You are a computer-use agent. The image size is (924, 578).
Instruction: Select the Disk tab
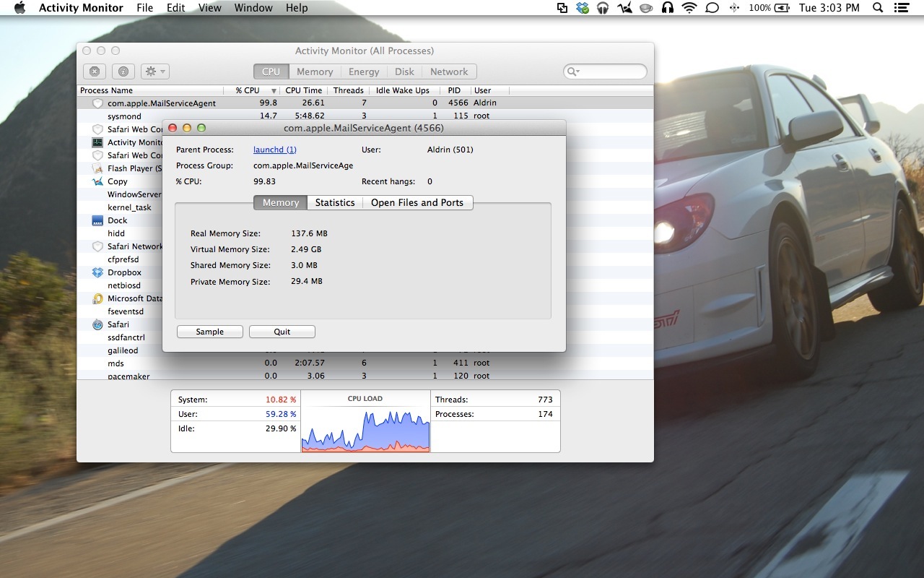pyautogui.click(x=404, y=72)
